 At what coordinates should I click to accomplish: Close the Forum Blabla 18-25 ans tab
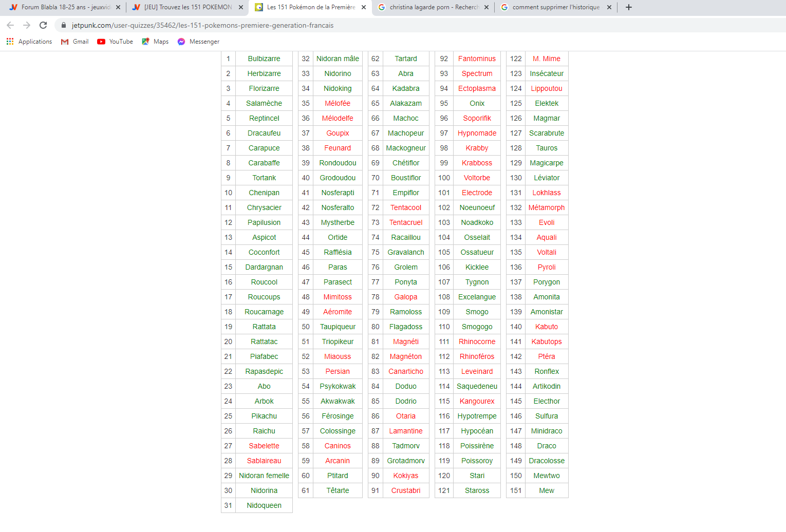click(x=118, y=7)
